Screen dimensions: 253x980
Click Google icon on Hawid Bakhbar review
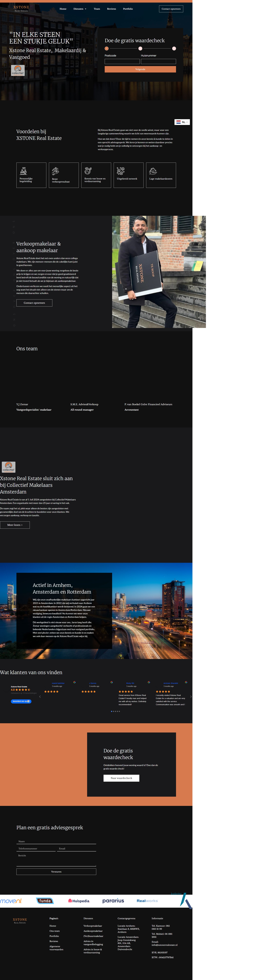click(x=75, y=682)
